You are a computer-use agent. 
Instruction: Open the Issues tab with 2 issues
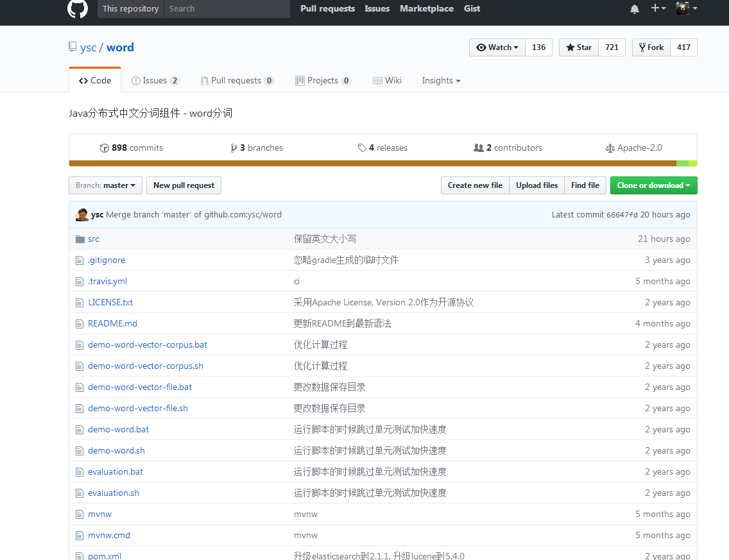coord(155,80)
